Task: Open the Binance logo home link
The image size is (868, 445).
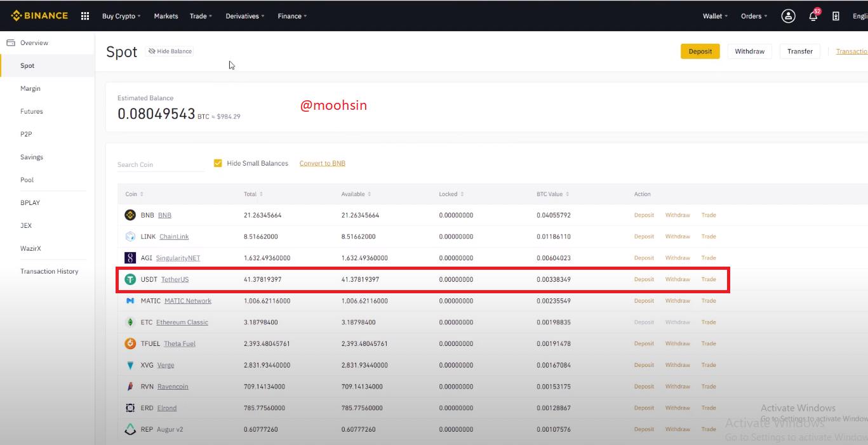Action: (39, 16)
